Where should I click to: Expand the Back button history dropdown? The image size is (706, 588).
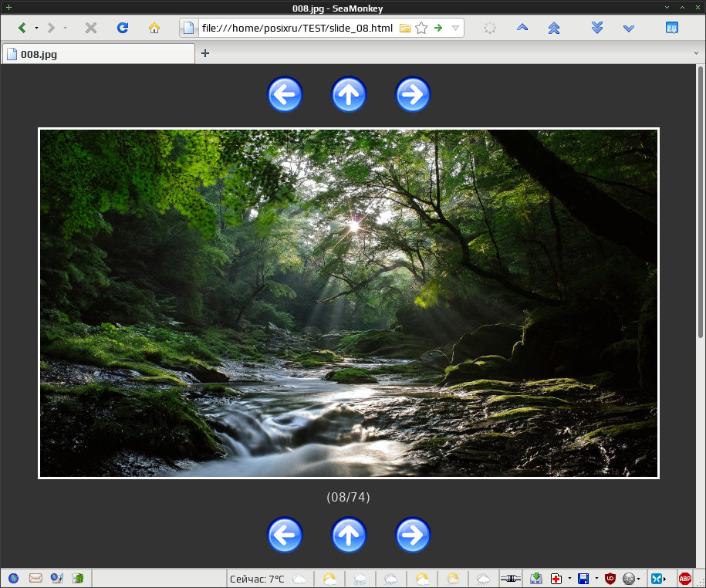(x=36, y=28)
